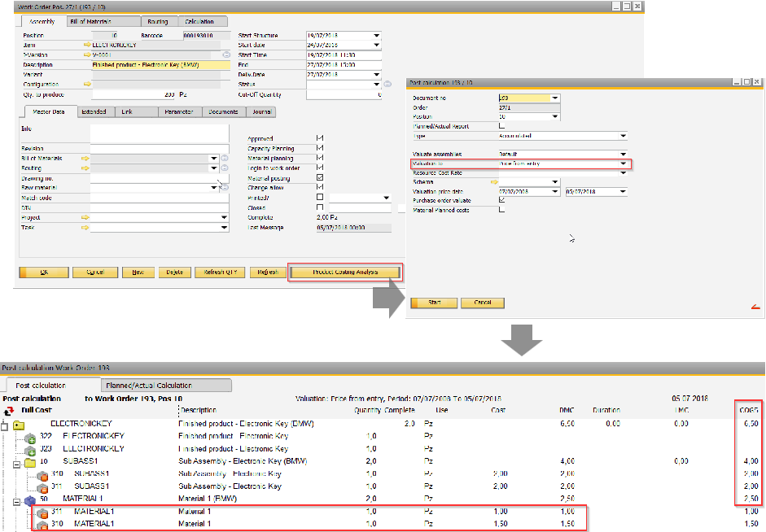
Task: Open the Start Structure date dropdown
Action: 376,36
